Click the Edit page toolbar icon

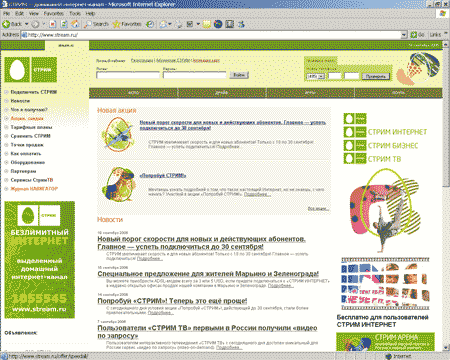click(190, 24)
